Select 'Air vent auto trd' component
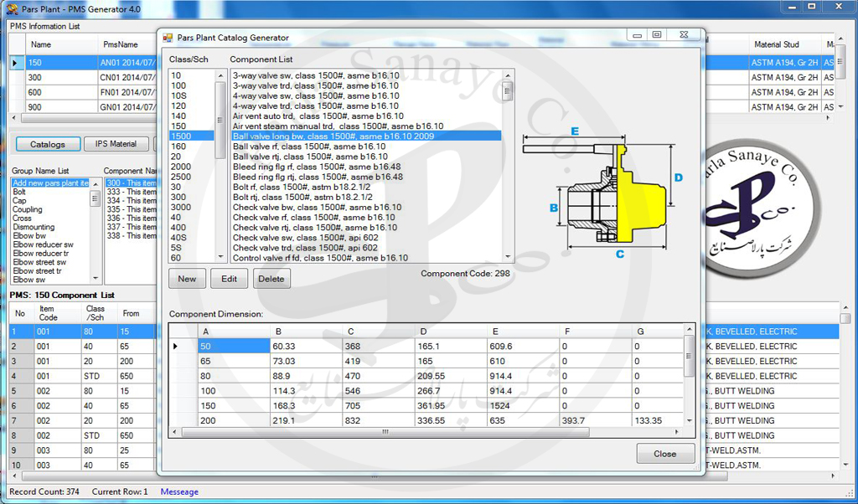 pos(366,116)
